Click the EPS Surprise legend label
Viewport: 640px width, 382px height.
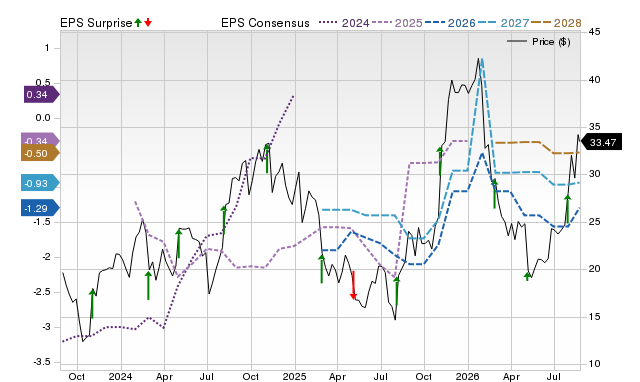tap(96, 23)
